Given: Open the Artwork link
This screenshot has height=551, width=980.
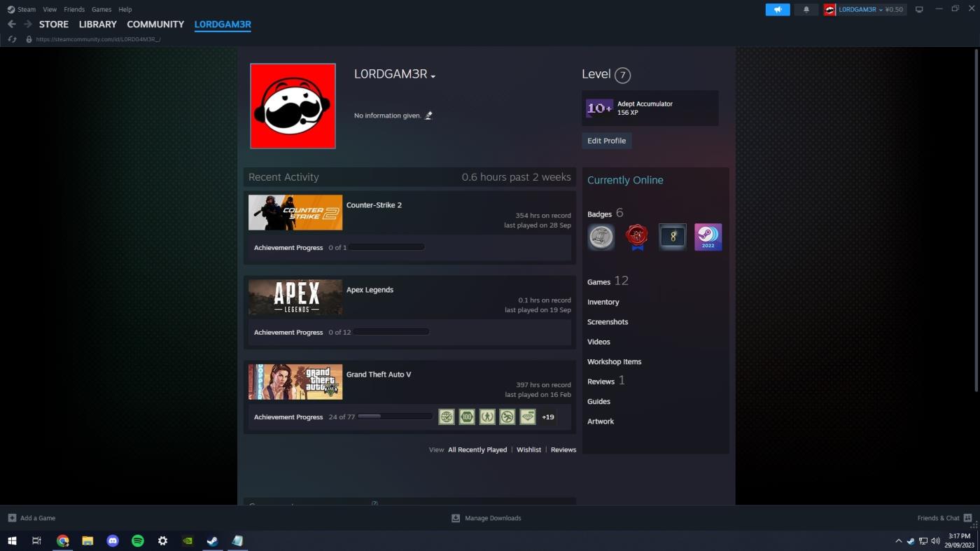Looking at the screenshot, I should (601, 421).
